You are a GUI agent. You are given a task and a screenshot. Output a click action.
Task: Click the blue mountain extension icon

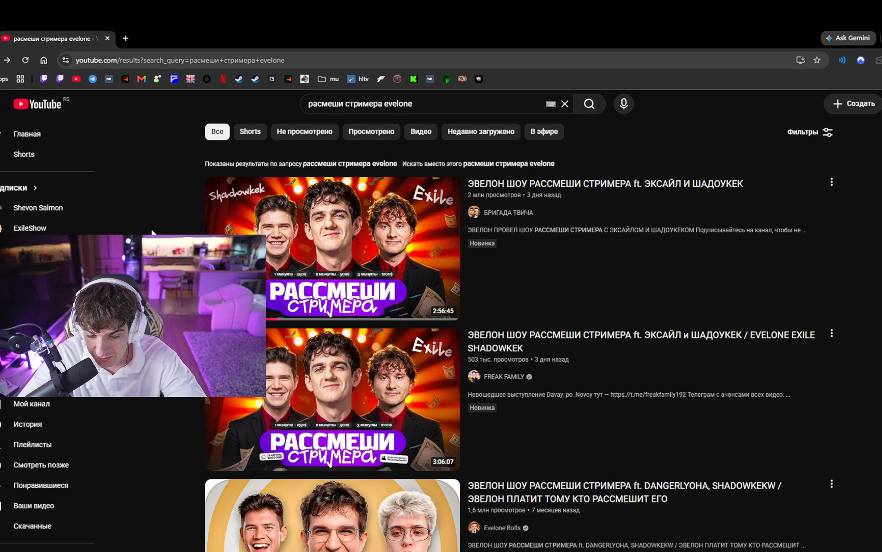coord(861,60)
